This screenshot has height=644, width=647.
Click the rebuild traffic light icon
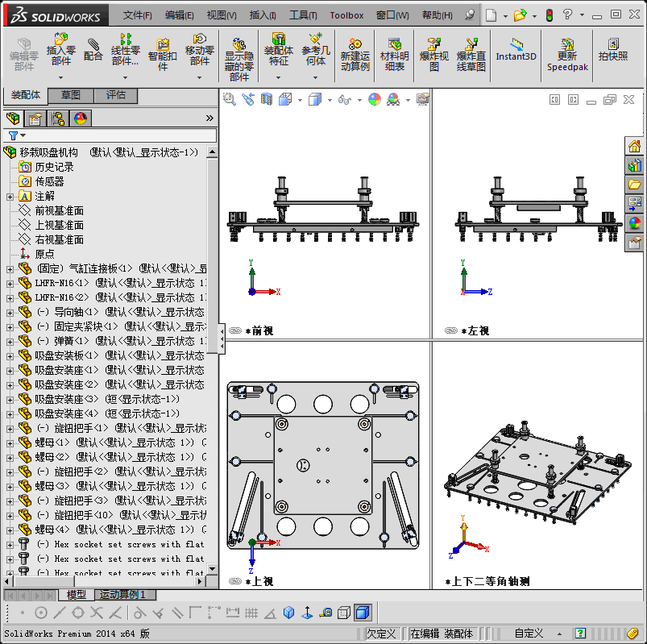pyautogui.click(x=550, y=15)
